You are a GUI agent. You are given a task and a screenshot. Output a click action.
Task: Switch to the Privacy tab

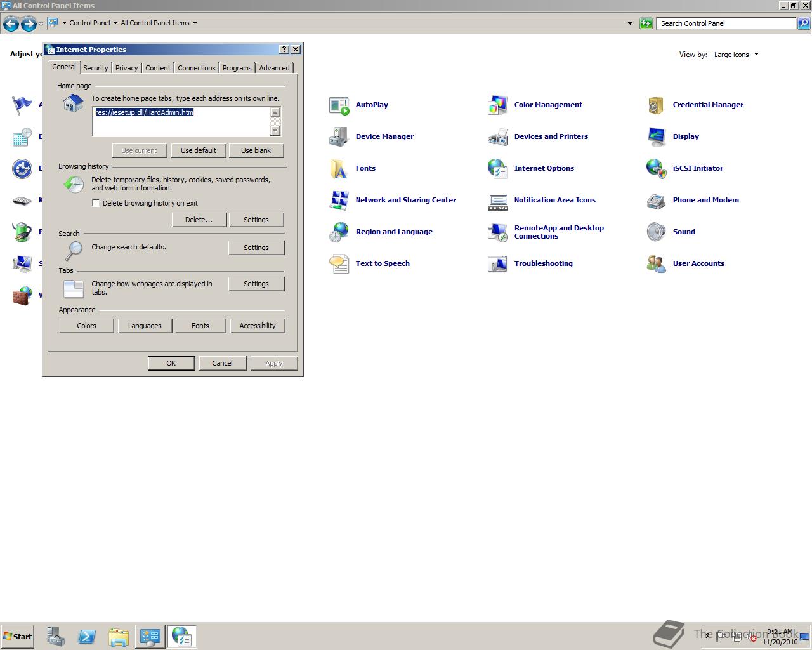(x=127, y=68)
